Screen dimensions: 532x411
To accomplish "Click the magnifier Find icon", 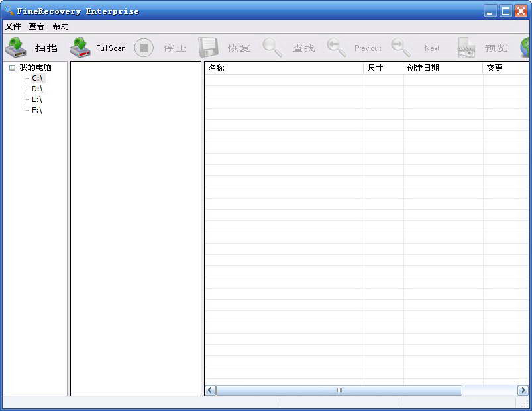I will [272, 48].
